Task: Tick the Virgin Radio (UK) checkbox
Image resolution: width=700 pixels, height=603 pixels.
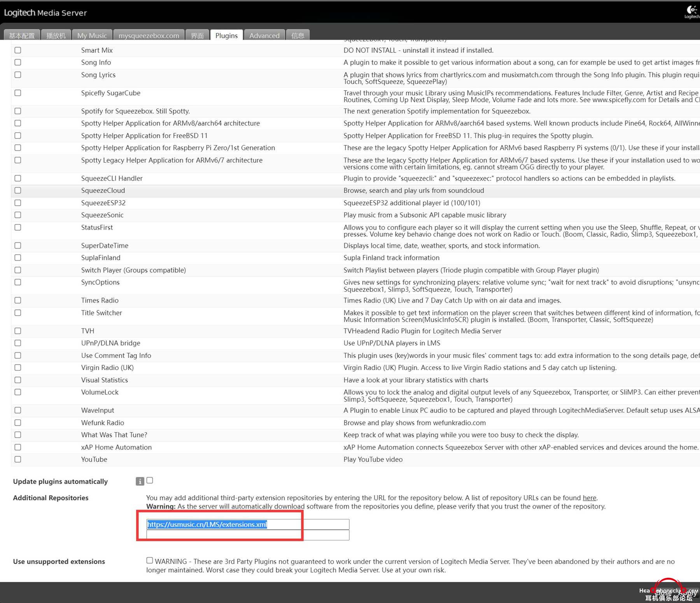Action: (18, 368)
